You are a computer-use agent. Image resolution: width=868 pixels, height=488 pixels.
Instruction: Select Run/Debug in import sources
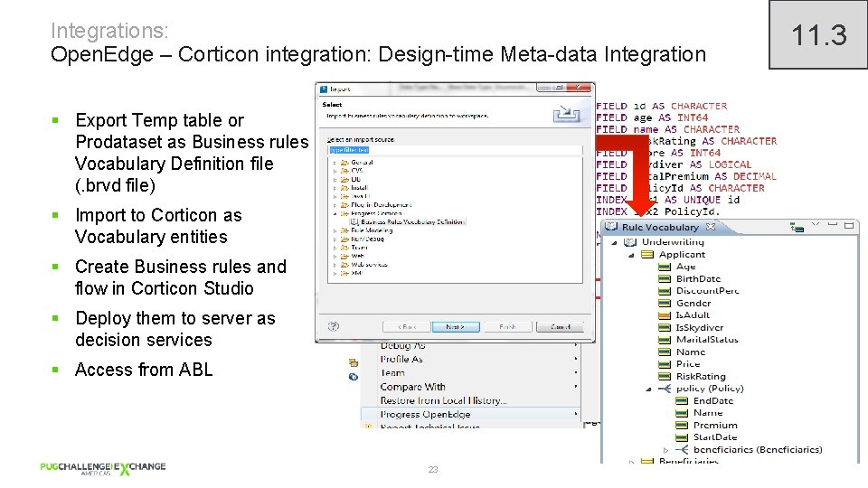coord(367,239)
